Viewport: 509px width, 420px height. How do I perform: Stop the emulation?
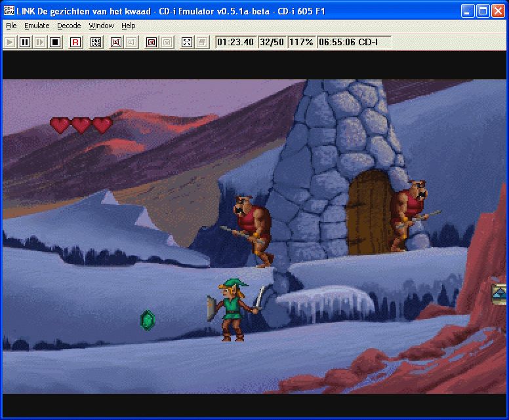[x=55, y=42]
